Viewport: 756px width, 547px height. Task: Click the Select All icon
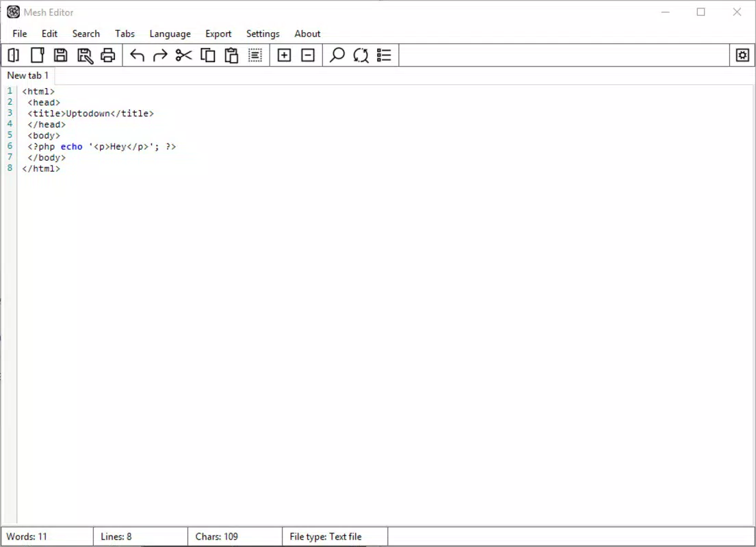(255, 55)
